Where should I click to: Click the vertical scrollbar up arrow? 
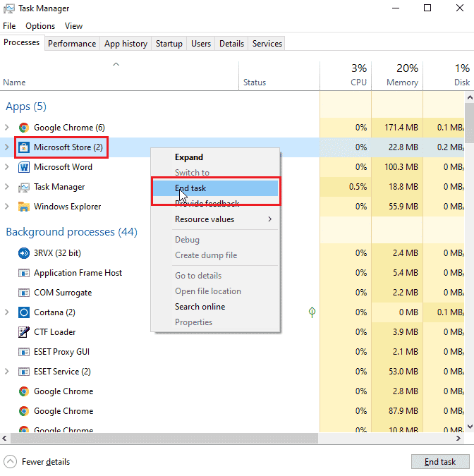click(470, 97)
